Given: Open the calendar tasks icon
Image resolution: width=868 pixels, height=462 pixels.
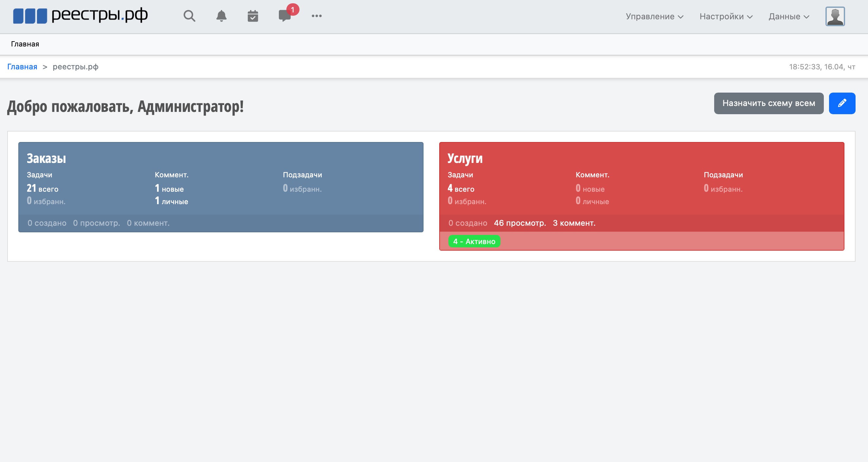Looking at the screenshot, I should (253, 16).
